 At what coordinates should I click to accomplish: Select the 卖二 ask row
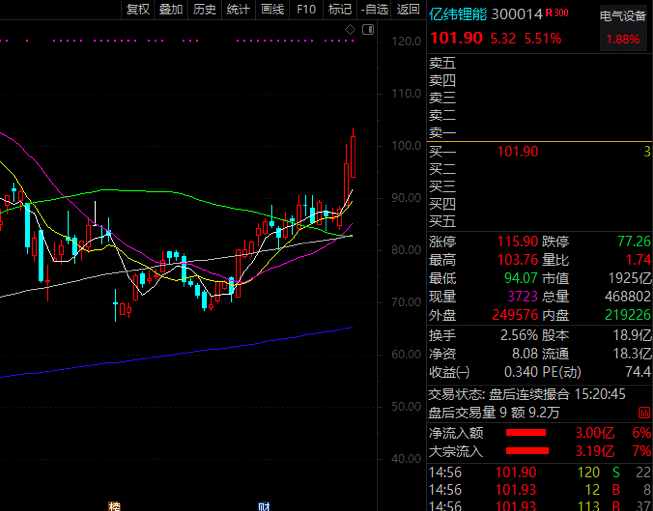click(x=540, y=115)
